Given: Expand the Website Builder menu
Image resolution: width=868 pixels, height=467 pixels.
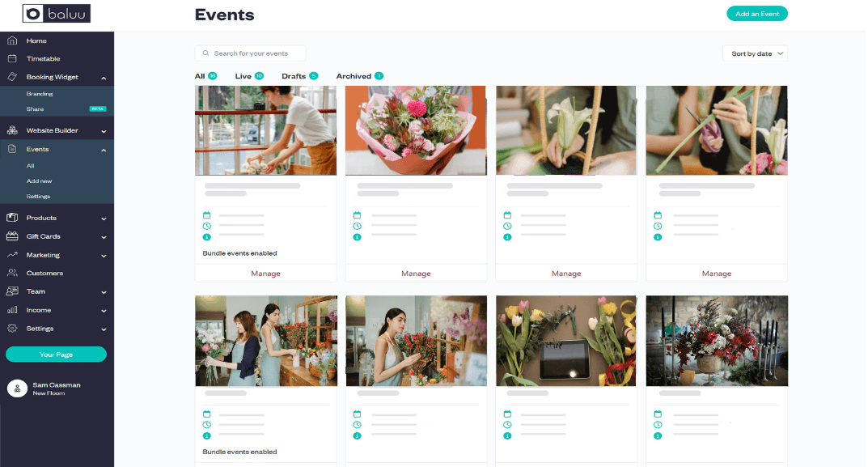Looking at the screenshot, I should (104, 131).
